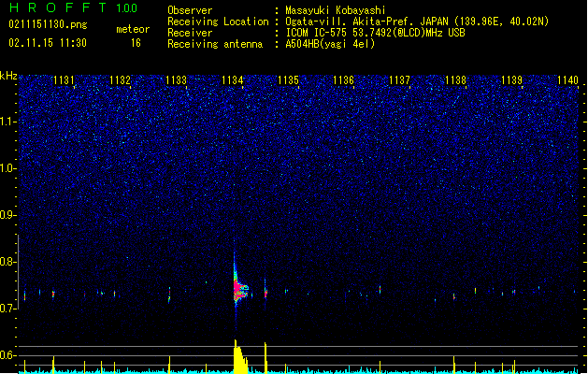Click the 1133 time marker
588x374 pixels.
click(176, 79)
